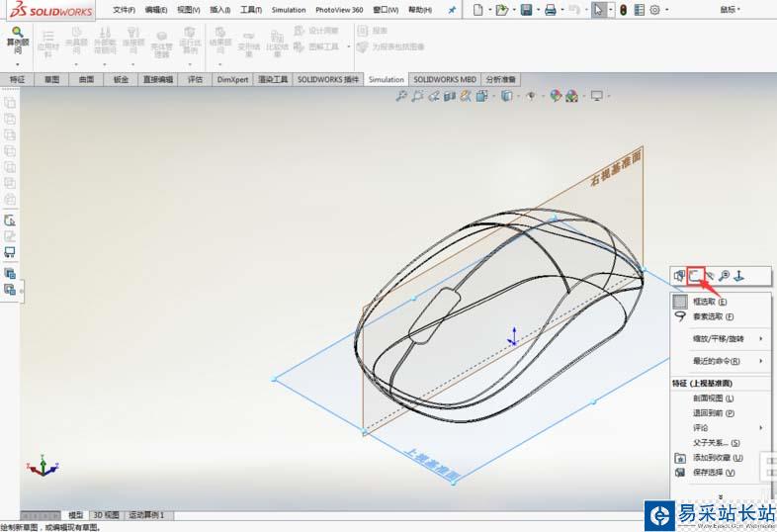This screenshot has width=777, height=532.
Task: Expand the context menu using bottom chevron
Action: pos(720,497)
